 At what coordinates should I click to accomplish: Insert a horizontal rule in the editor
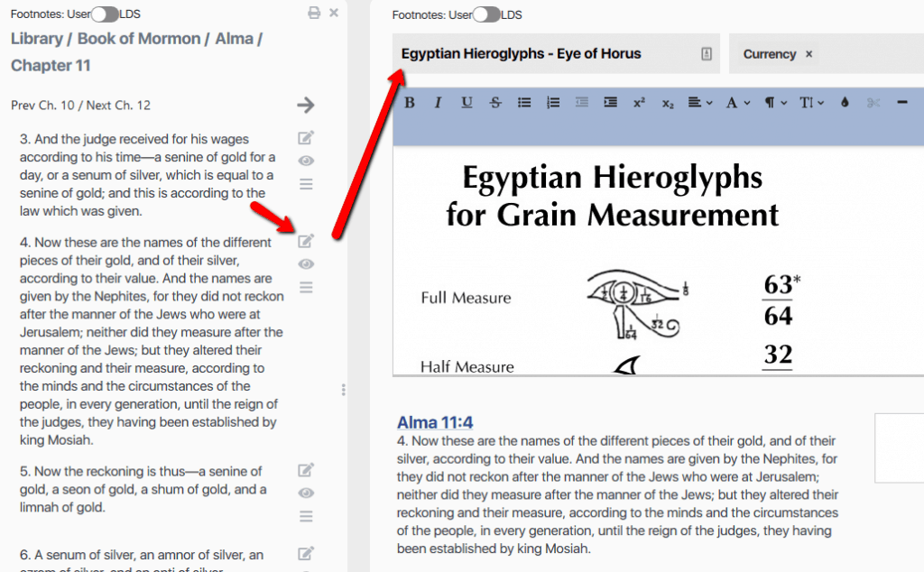pos(902,102)
